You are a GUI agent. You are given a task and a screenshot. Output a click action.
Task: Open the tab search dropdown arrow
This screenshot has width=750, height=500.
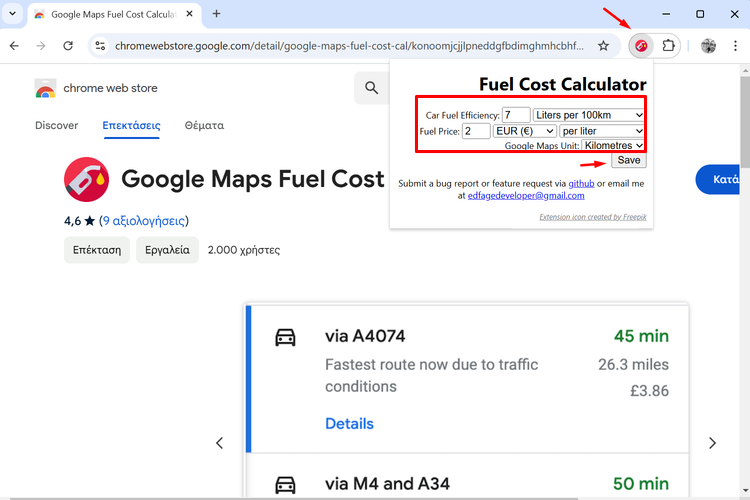(x=12, y=14)
